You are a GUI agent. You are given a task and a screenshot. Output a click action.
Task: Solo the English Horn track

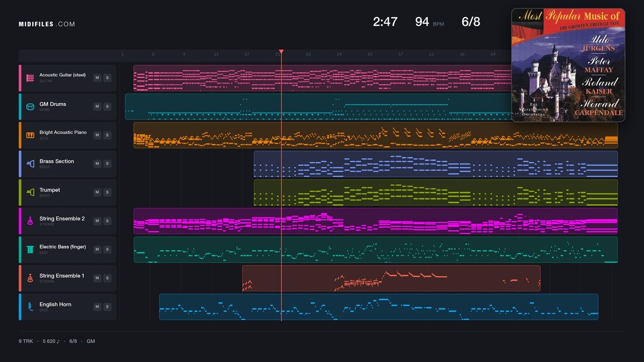pyautogui.click(x=107, y=306)
